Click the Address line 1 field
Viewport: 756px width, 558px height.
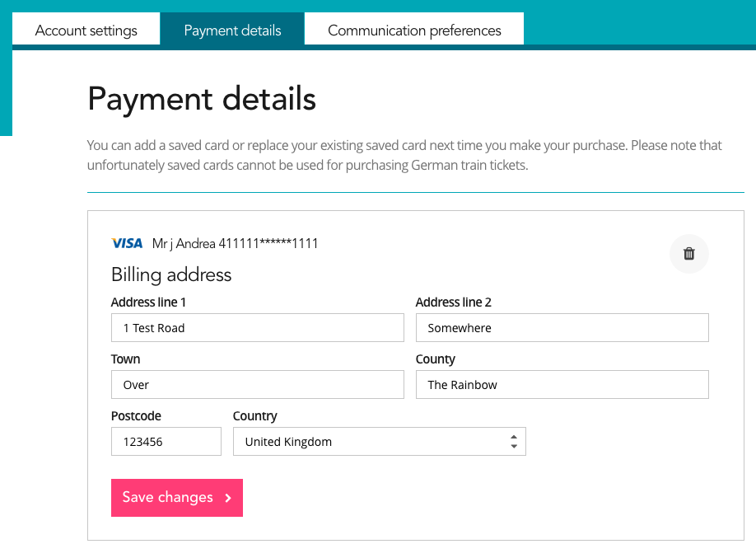257,327
